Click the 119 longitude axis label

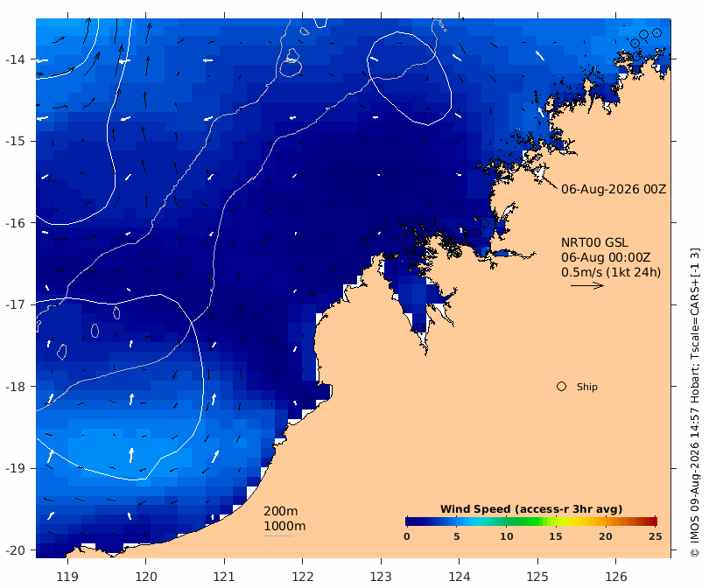click(x=67, y=577)
